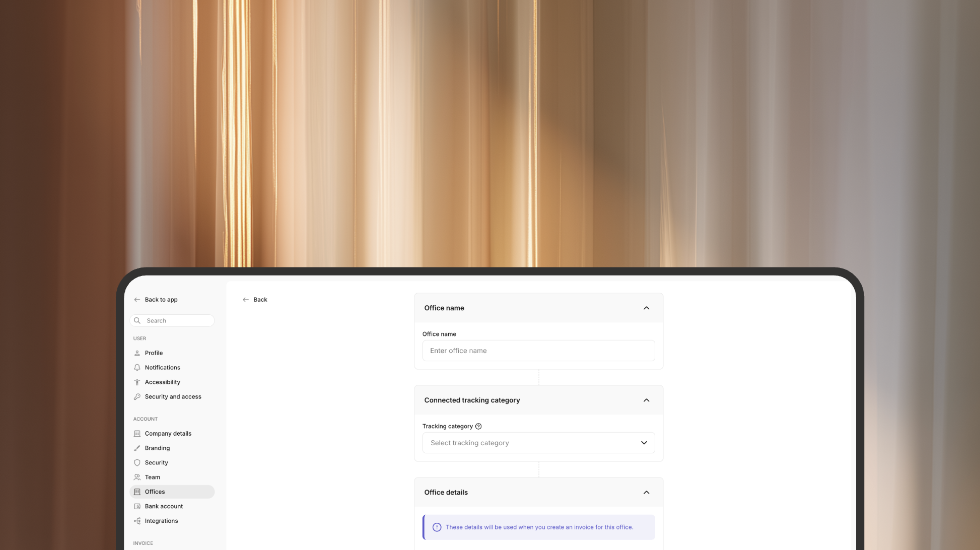This screenshot has width=980, height=550.
Task: Click the Integrations nodes icon
Action: coord(137,521)
